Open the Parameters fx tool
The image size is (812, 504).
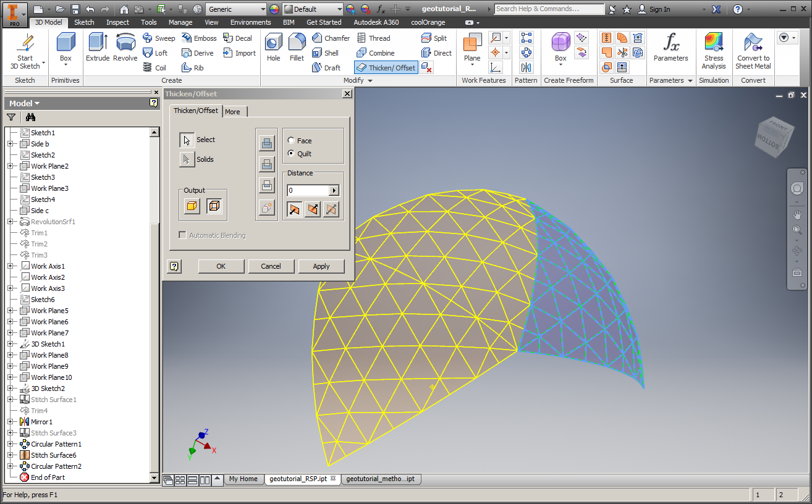(670, 48)
